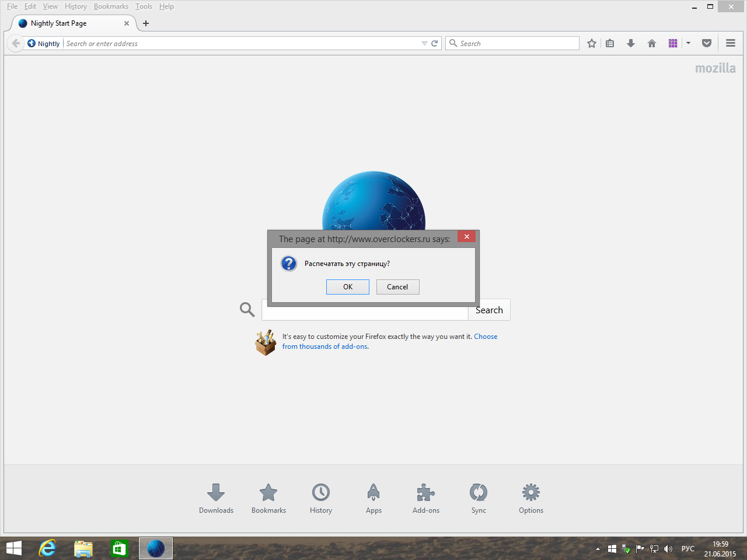The height and width of the screenshot is (560, 747).
Task: Click the mozilla logo link
Action: (x=715, y=68)
